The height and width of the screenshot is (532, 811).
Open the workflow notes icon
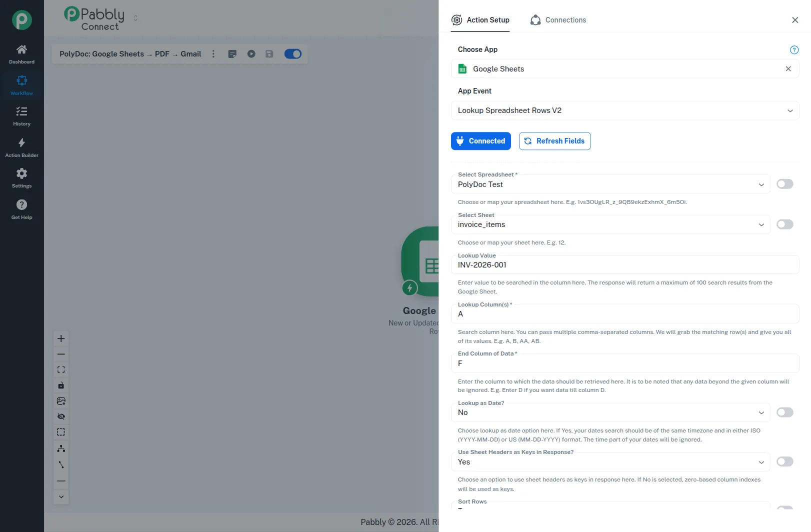tap(232, 54)
